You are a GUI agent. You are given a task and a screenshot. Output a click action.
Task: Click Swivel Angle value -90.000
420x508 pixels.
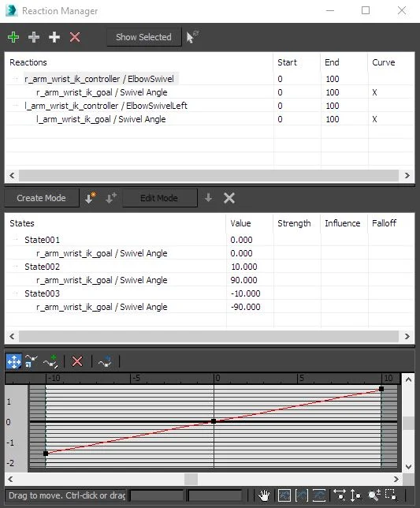(x=246, y=307)
